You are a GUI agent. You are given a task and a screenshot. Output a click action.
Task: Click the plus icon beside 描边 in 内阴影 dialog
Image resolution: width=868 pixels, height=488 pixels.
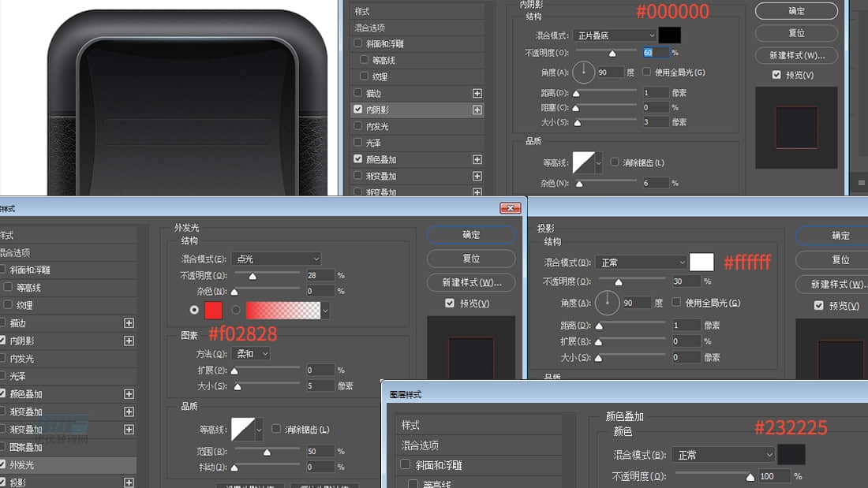[477, 94]
